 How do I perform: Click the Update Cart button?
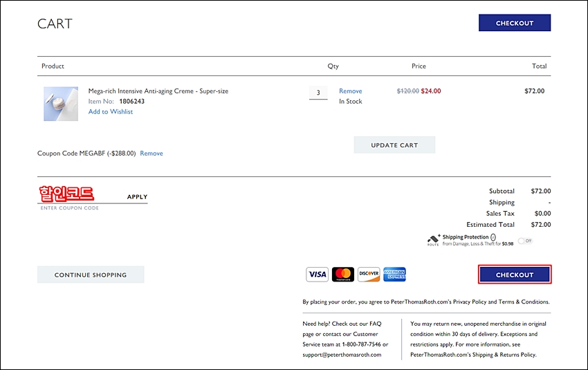click(394, 145)
